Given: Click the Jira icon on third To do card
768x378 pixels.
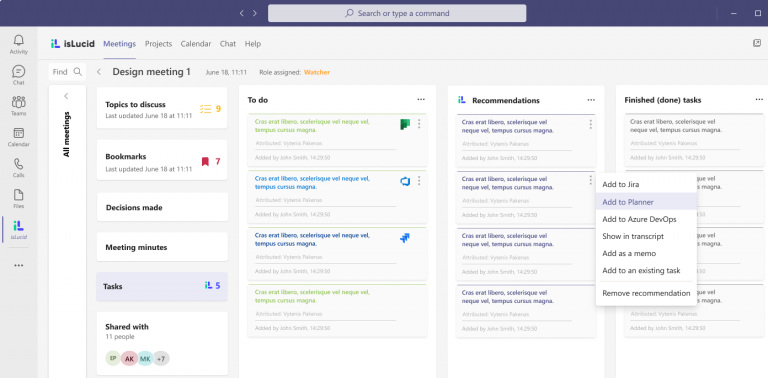Looking at the screenshot, I should pyautogui.click(x=405, y=238).
